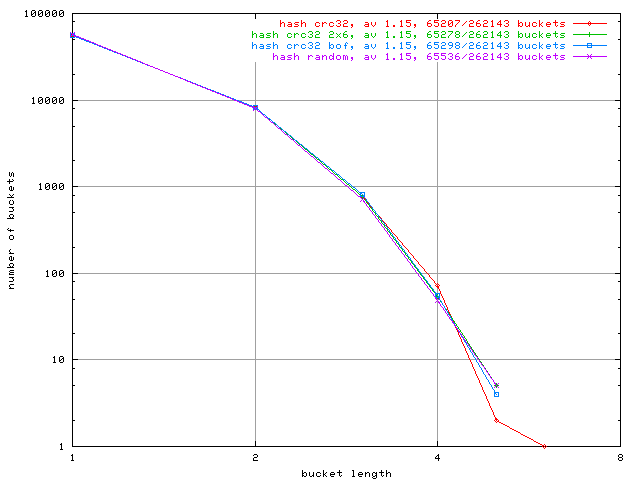Viewport: 640px width, 480px height.
Task: Click the red data point near 70 buckets
Action: click(x=438, y=286)
